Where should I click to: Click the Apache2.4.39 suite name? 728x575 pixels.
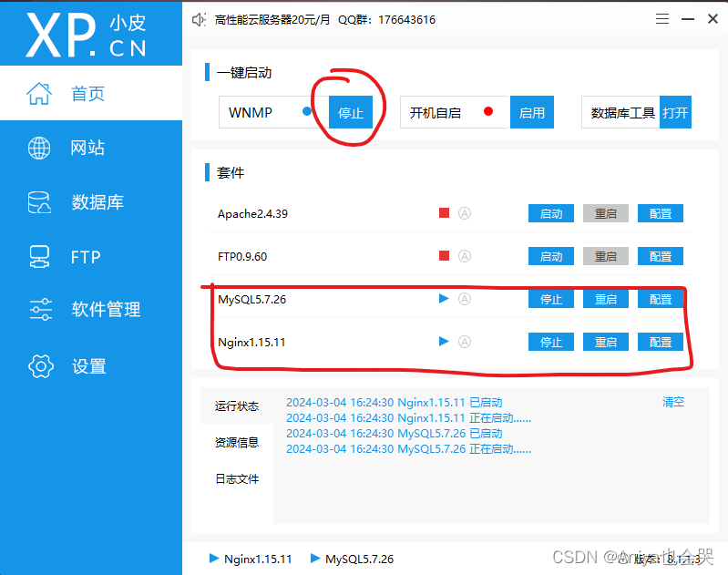pyautogui.click(x=252, y=213)
